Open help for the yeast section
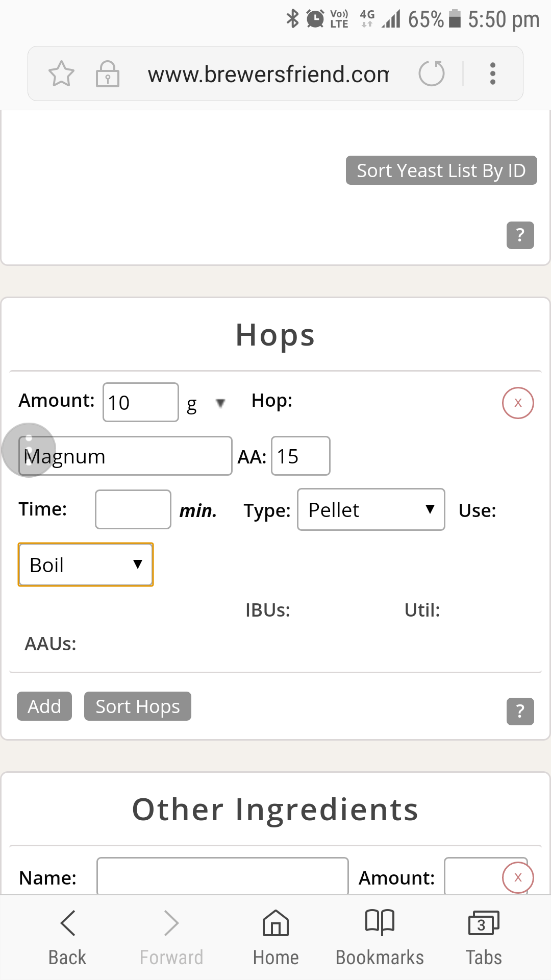This screenshot has width=551, height=980. tap(520, 235)
